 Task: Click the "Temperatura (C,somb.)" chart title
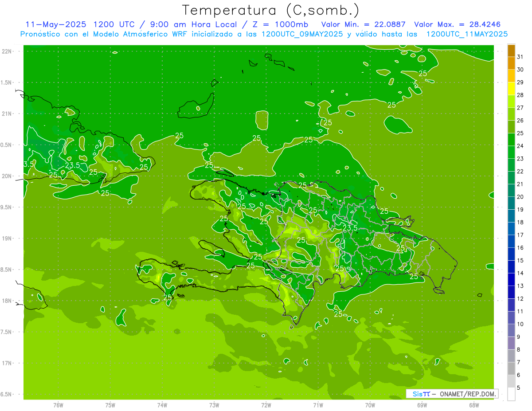coord(271,10)
